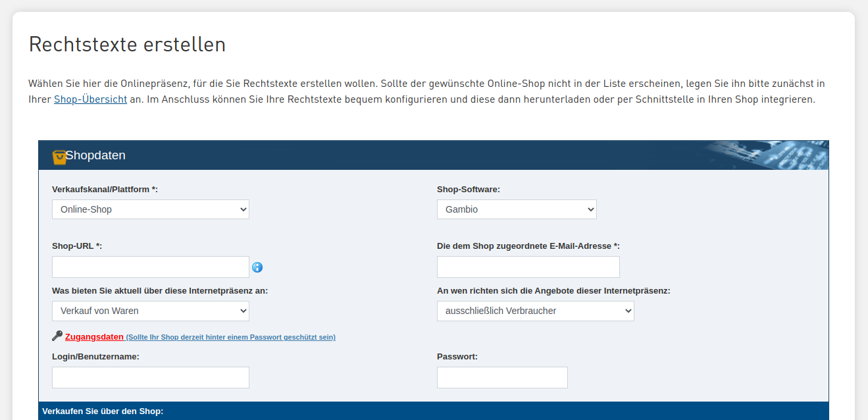
Task: Click the Shopdaten section title
Action: pyautogui.click(x=96, y=155)
